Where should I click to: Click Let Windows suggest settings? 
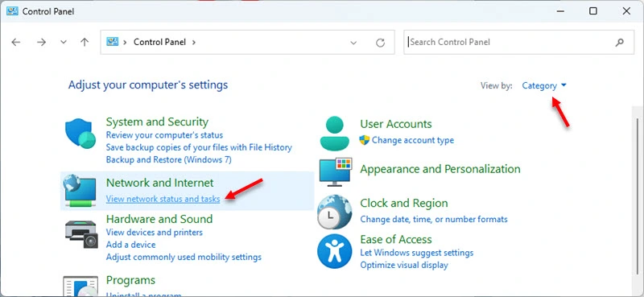point(417,253)
